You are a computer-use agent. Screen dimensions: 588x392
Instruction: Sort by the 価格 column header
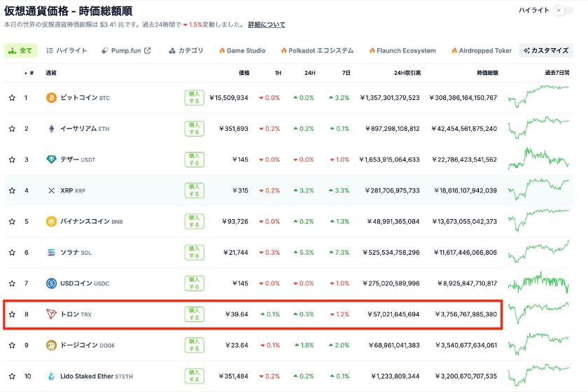244,73
